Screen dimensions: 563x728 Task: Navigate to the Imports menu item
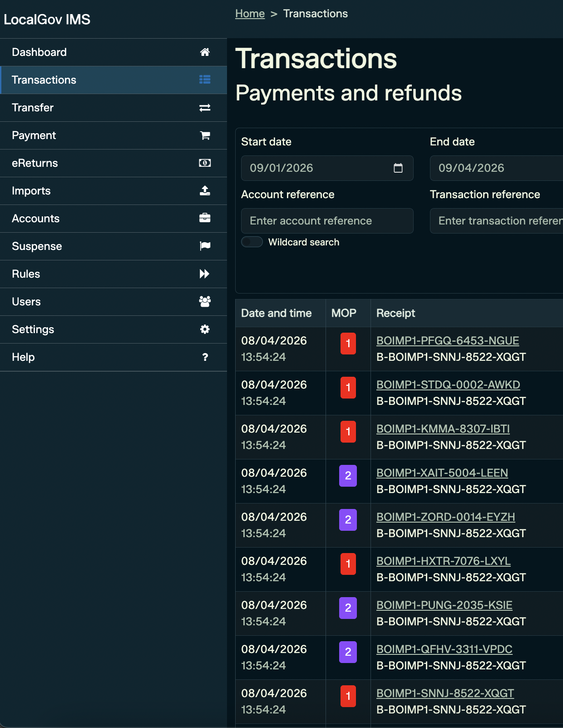coord(114,191)
